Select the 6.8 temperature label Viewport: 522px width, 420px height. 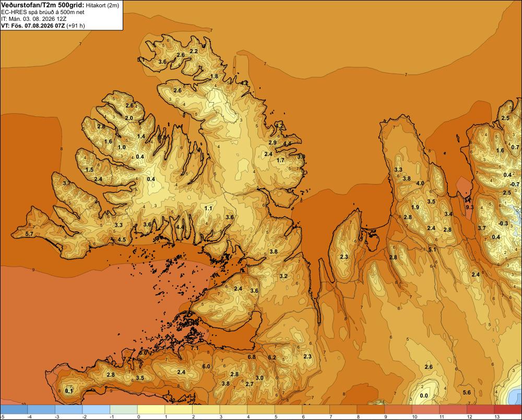point(252,357)
